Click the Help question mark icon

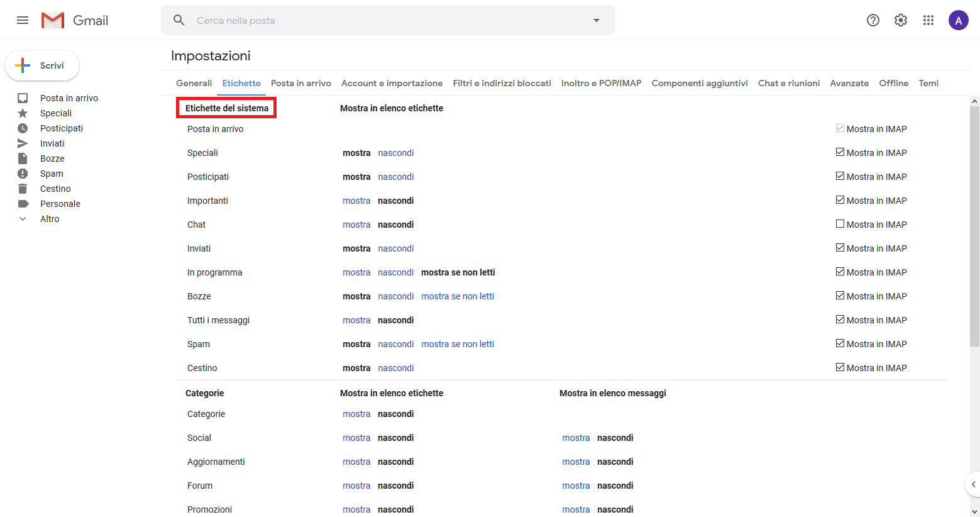(873, 20)
